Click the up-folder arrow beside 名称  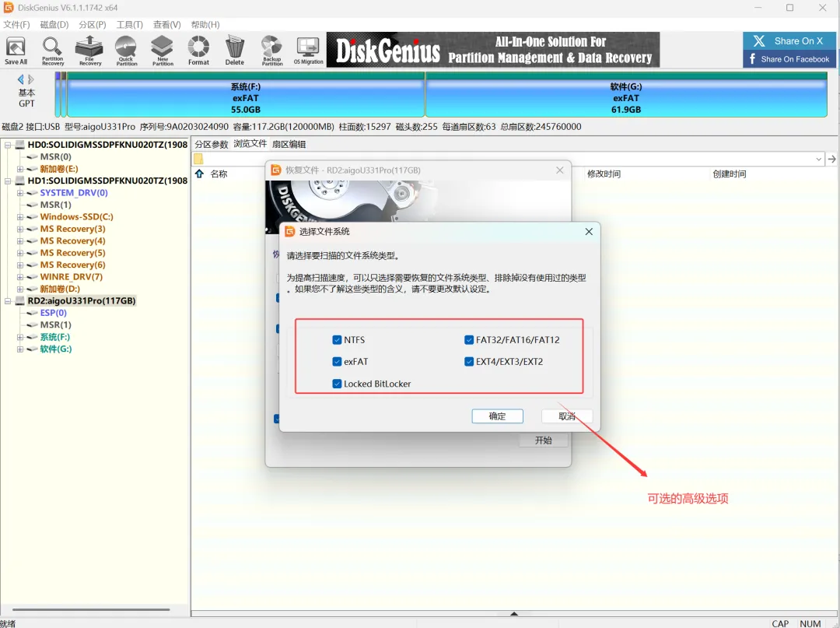[x=199, y=174]
